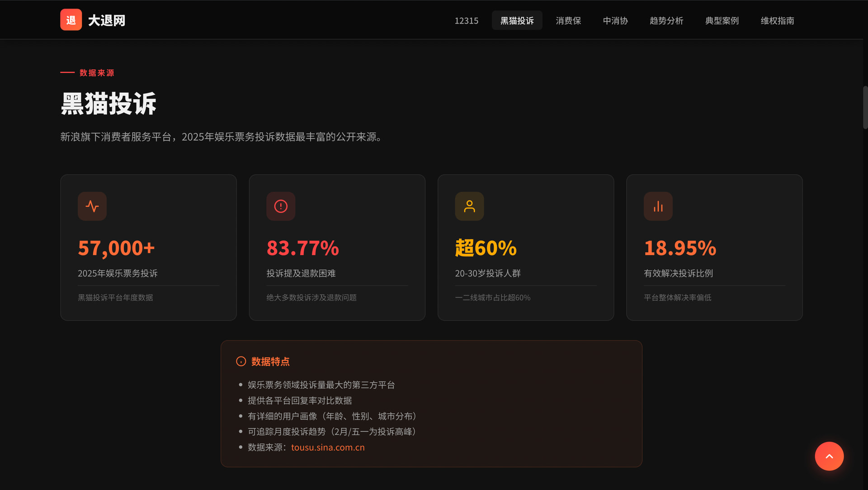The height and width of the screenshot is (490, 868).
Task: Click the activity pulse icon on first card
Action: (92, 206)
